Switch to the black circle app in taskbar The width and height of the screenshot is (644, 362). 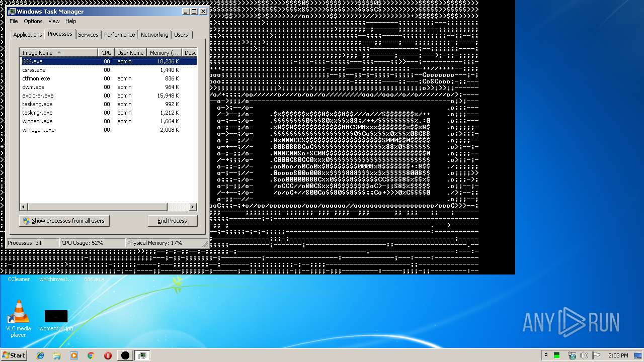[x=125, y=355]
